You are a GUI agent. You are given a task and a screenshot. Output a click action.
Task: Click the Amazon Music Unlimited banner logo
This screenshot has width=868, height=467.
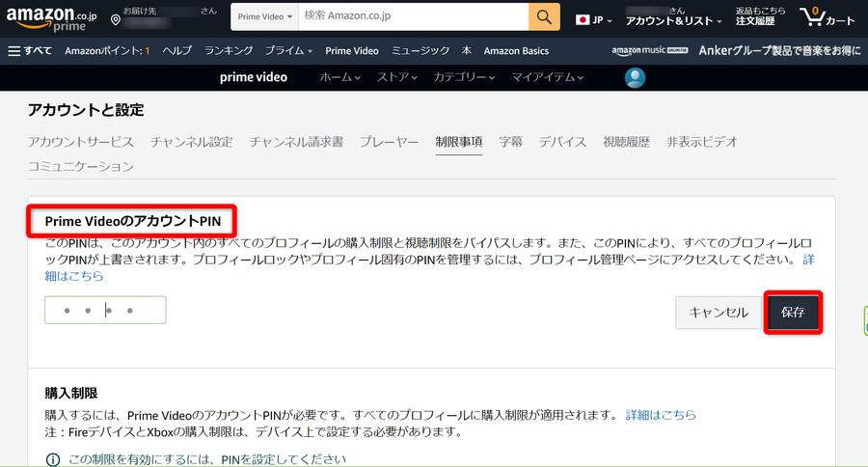650,50
